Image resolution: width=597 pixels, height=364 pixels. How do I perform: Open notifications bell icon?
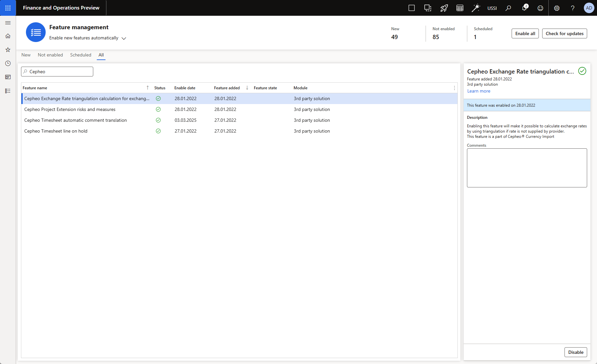[524, 8]
